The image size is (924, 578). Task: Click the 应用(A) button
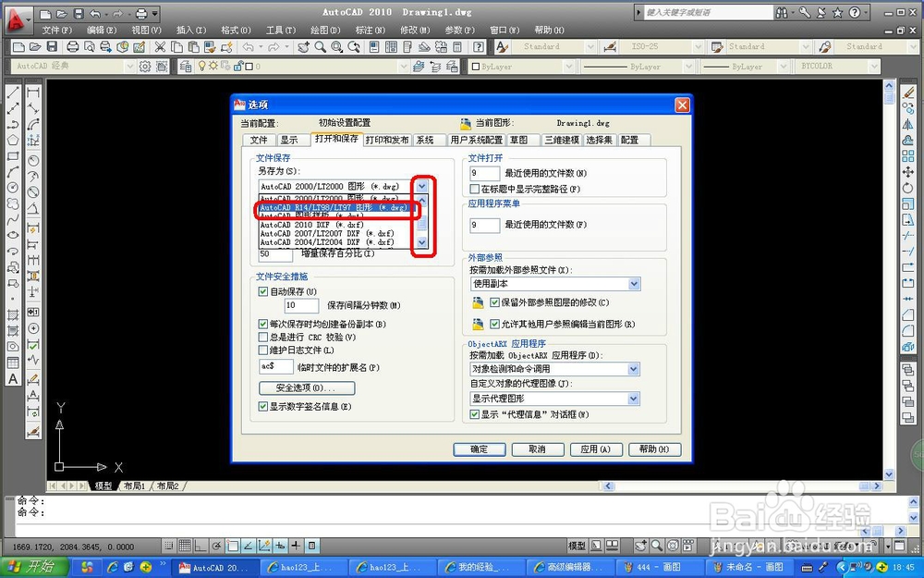pyautogui.click(x=596, y=449)
